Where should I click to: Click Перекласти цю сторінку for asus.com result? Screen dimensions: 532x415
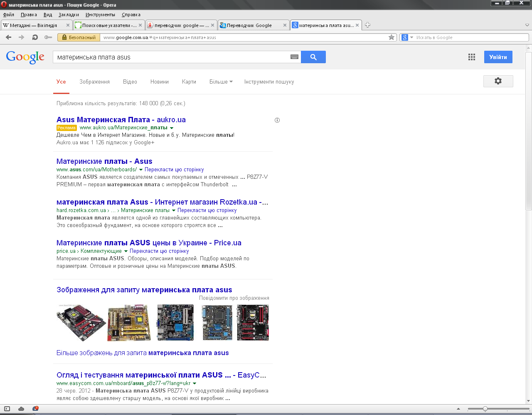click(174, 170)
